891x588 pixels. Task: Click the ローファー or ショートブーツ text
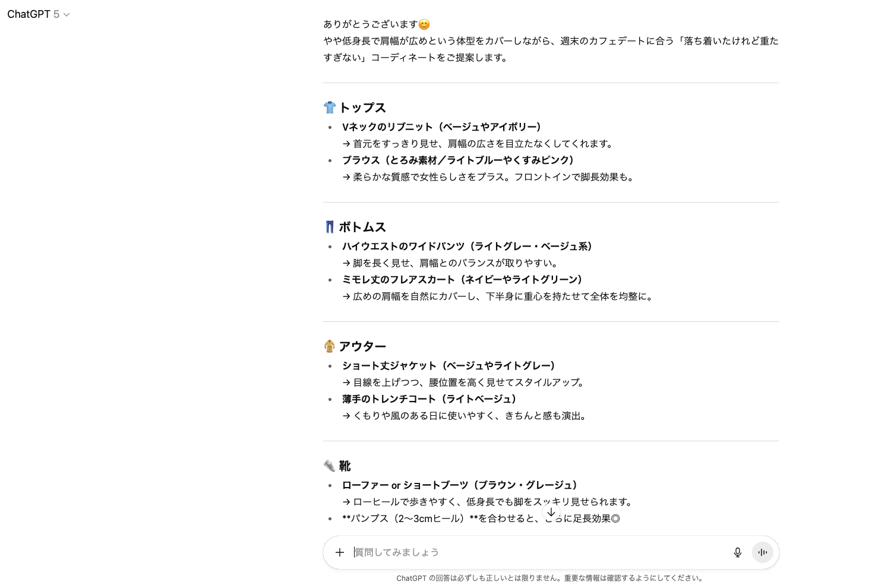tap(459, 485)
